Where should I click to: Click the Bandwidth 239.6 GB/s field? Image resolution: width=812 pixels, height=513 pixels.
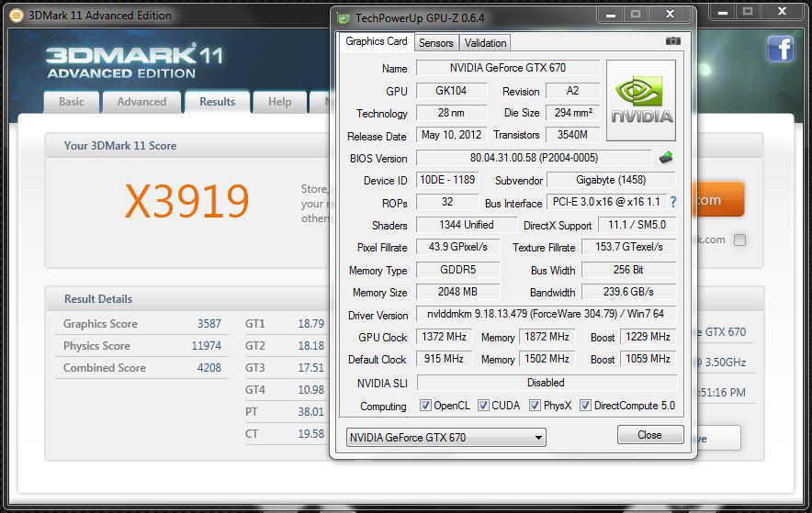(628, 292)
